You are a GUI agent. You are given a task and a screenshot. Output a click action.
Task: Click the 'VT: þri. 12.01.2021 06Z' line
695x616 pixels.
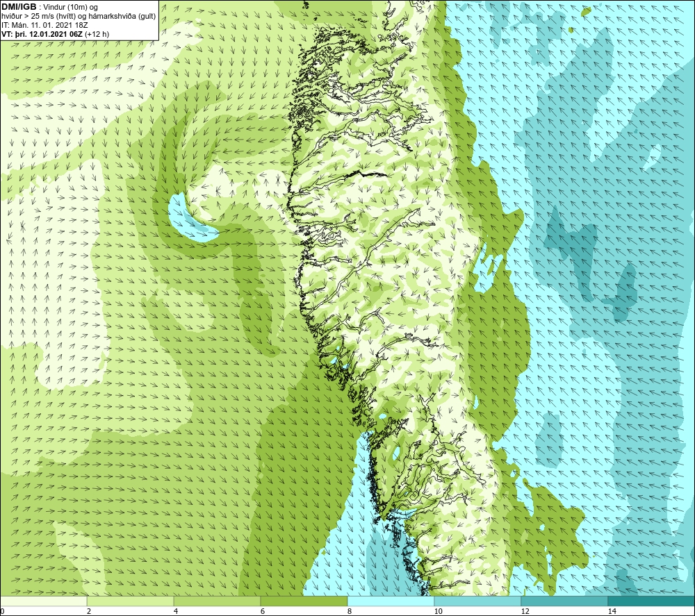point(42,34)
